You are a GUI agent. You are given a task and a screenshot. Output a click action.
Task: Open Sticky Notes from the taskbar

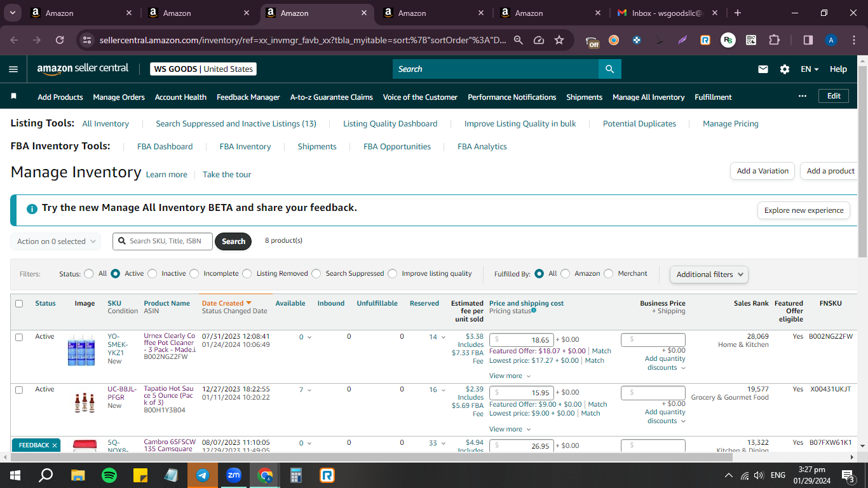click(x=140, y=475)
